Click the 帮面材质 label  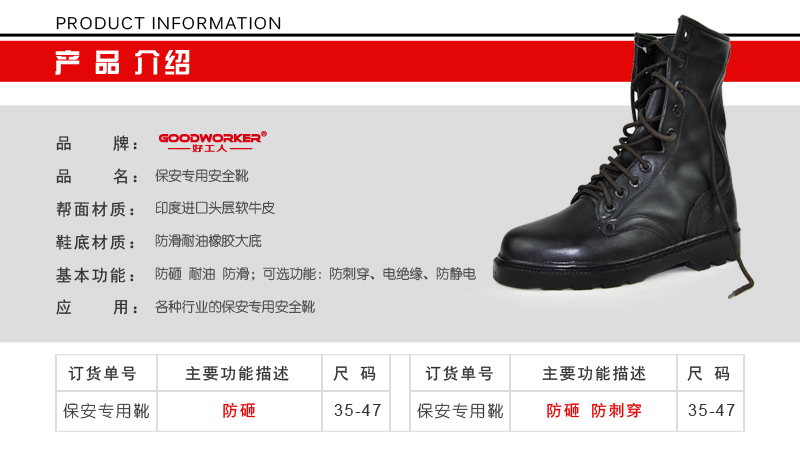tap(97, 209)
